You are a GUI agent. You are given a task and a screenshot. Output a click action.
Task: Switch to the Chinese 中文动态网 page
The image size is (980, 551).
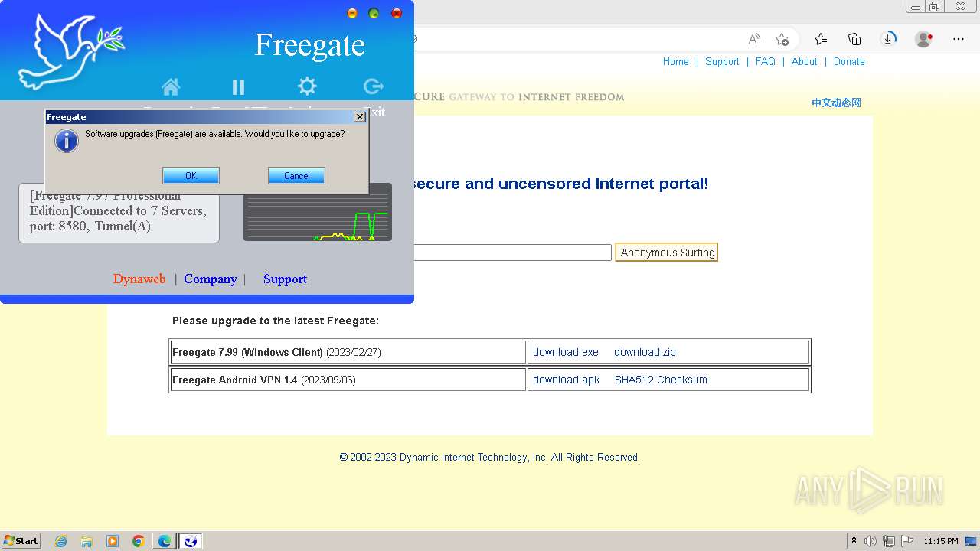836,103
